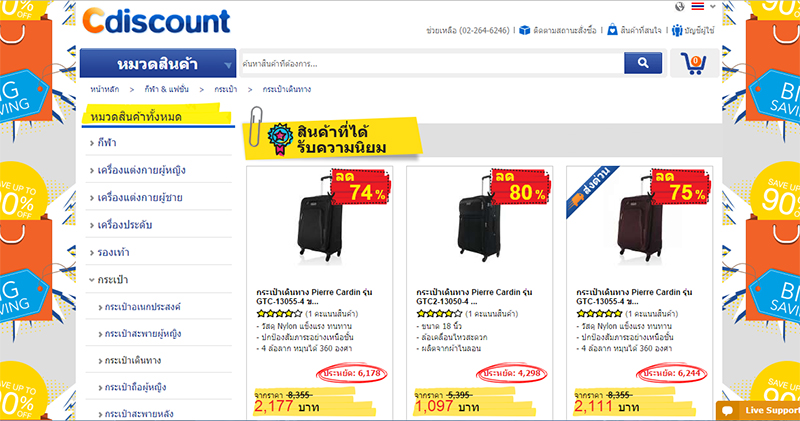This screenshot has width=800, height=421.
Task: Select กีฬา & แฟชั่น in breadcrumb
Action: (166, 89)
